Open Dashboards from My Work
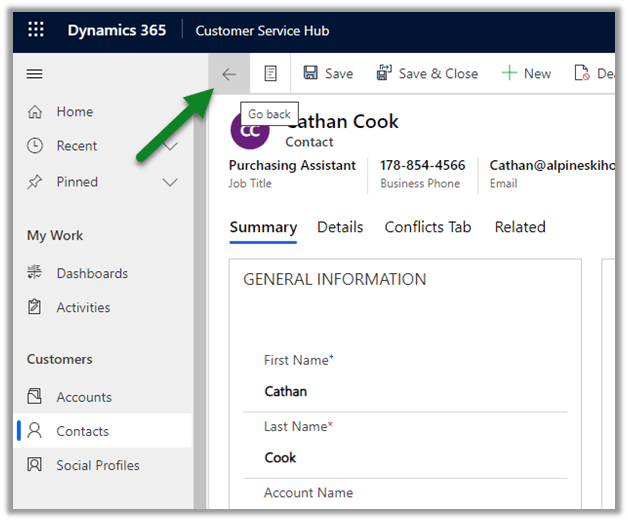Screen dimensions: 628x521 point(92,273)
